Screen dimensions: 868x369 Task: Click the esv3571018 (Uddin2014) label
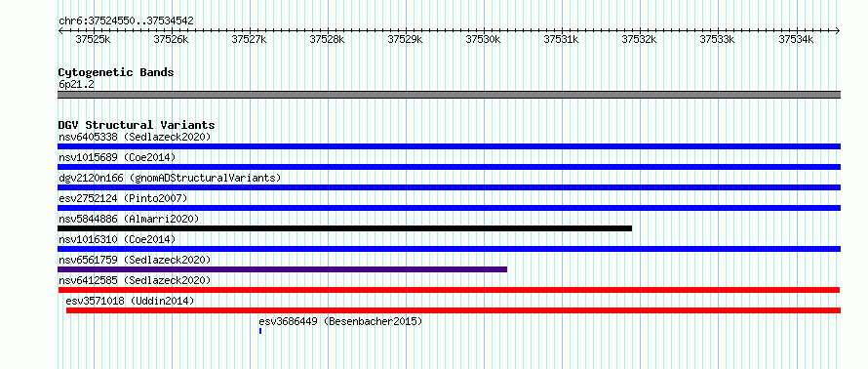tap(130, 301)
